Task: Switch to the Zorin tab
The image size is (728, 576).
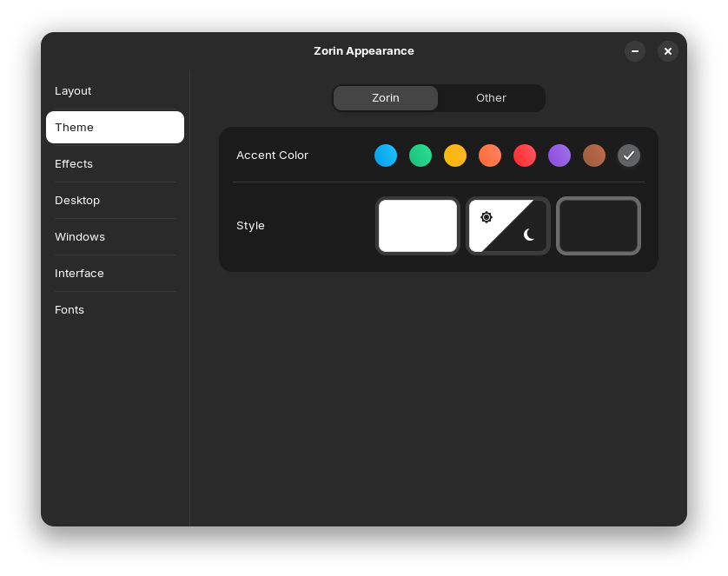Action: pyautogui.click(x=386, y=98)
